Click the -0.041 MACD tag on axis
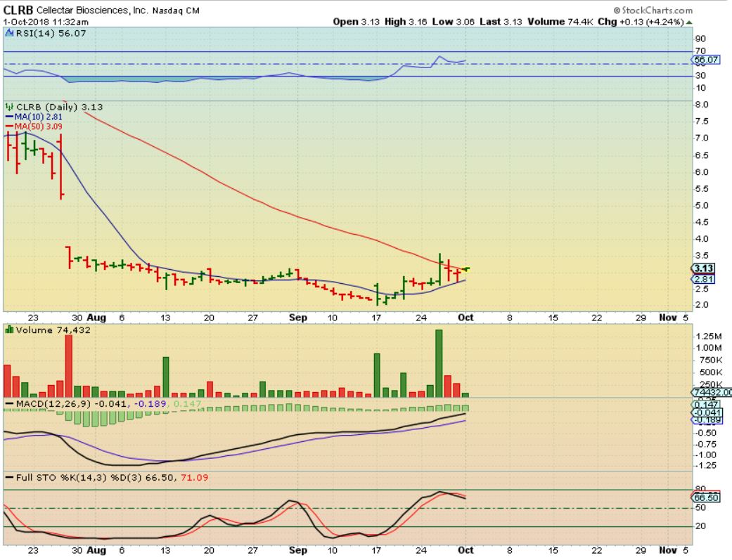This screenshot has height=560, width=732. 707,412
